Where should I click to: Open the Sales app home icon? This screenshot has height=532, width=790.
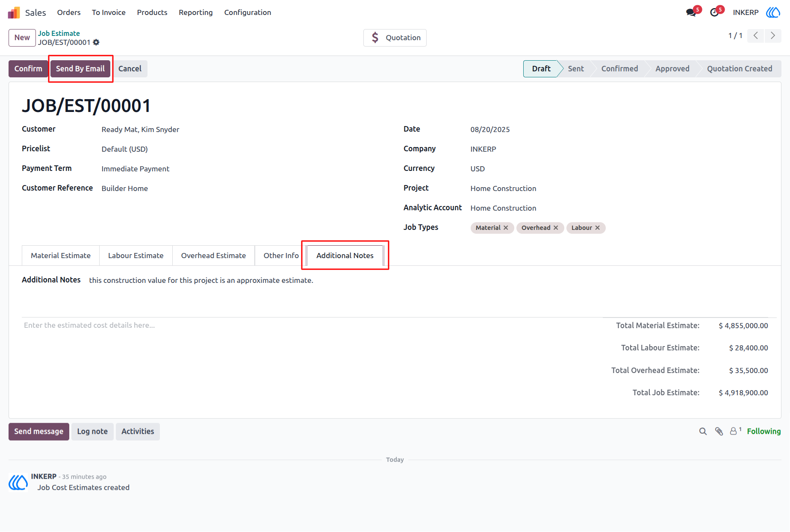[14, 12]
